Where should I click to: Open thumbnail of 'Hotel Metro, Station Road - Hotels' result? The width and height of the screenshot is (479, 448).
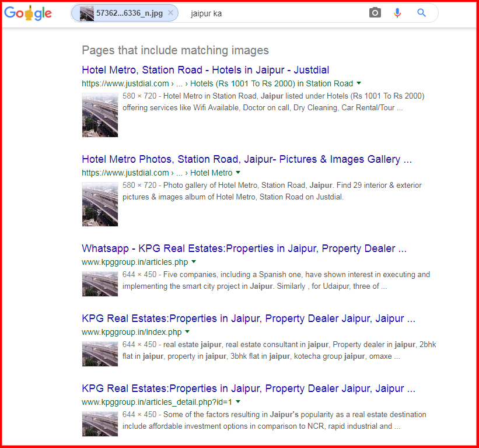(100, 115)
